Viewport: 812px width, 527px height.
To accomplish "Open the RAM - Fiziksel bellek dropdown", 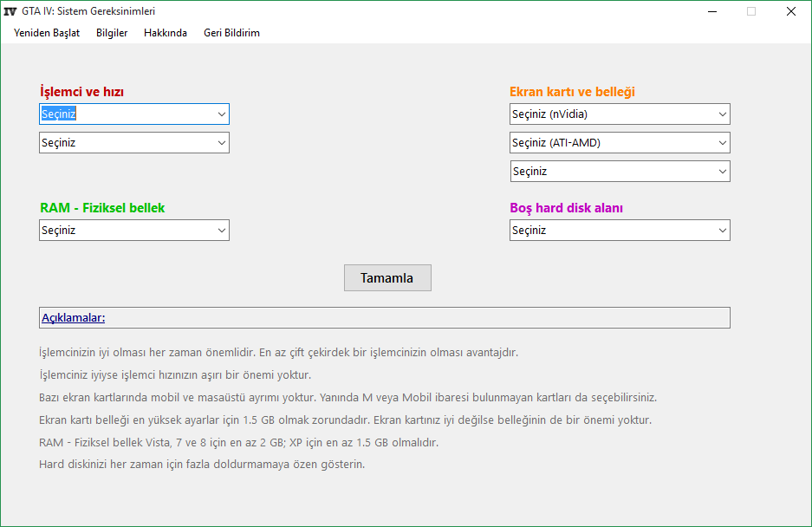I will [134, 230].
